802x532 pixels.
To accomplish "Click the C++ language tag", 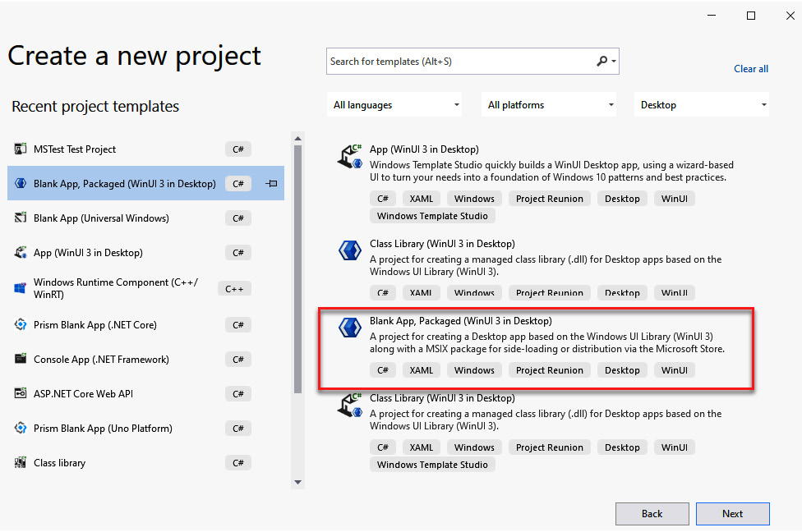I will pos(234,289).
